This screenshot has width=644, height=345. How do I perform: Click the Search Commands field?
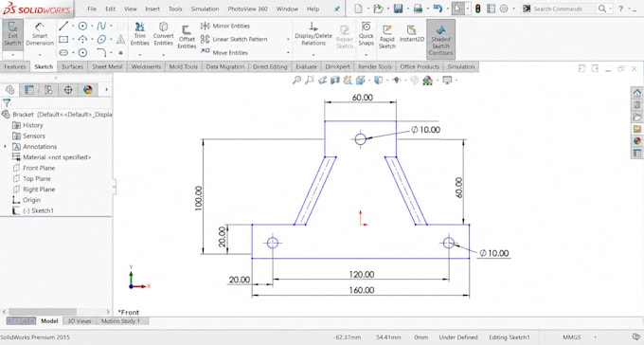click(563, 9)
